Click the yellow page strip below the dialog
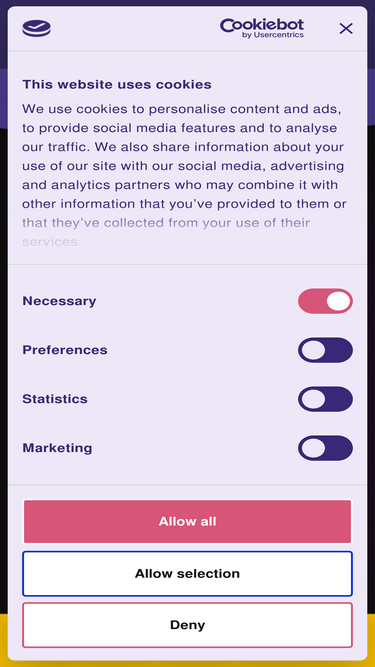The height and width of the screenshot is (667, 375). click(x=188, y=664)
